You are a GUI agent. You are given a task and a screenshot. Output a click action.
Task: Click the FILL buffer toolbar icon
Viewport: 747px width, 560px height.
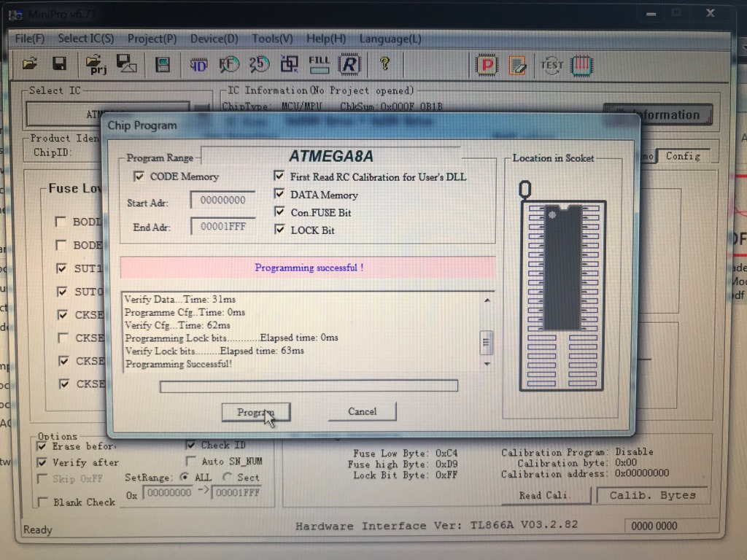point(319,64)
